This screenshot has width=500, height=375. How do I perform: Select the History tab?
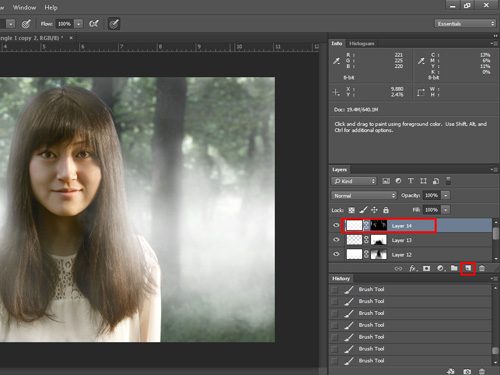(341, 278)
